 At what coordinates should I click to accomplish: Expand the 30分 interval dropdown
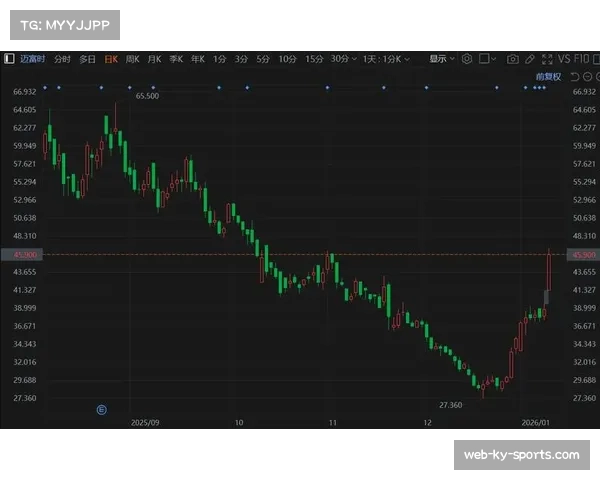pyautogui.click(x=342, y=59)
